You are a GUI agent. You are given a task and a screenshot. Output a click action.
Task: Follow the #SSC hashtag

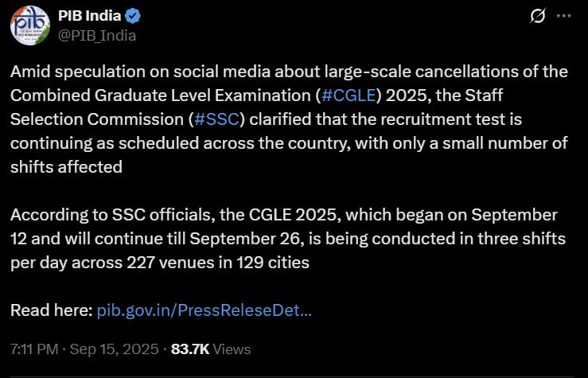tap(216, 119)
